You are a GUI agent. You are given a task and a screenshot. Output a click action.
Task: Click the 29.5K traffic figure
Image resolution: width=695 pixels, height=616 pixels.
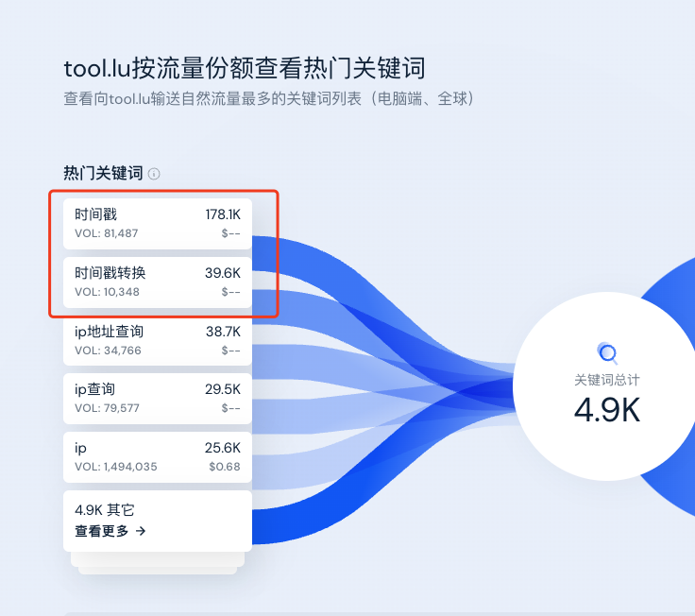[223, 389]
